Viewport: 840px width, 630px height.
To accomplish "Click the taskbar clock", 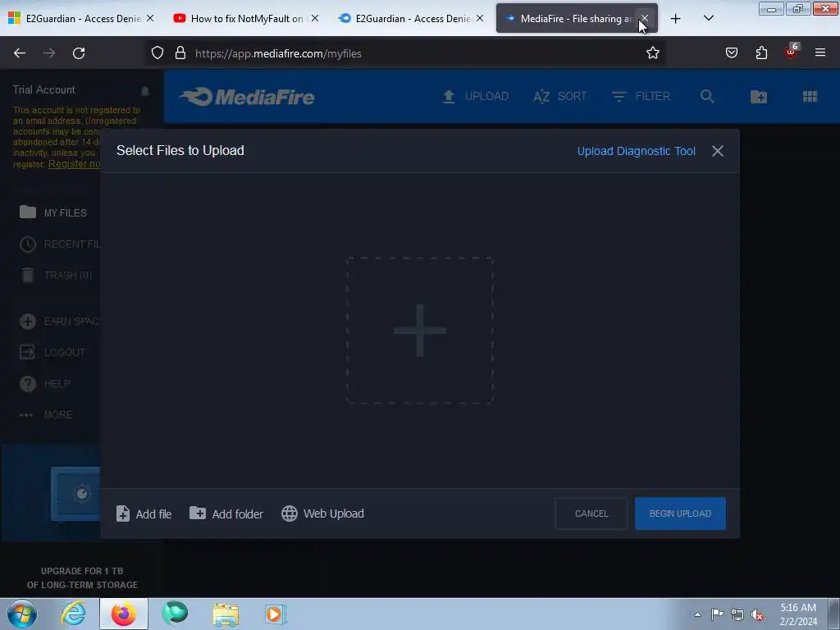I will click(797, 614).
